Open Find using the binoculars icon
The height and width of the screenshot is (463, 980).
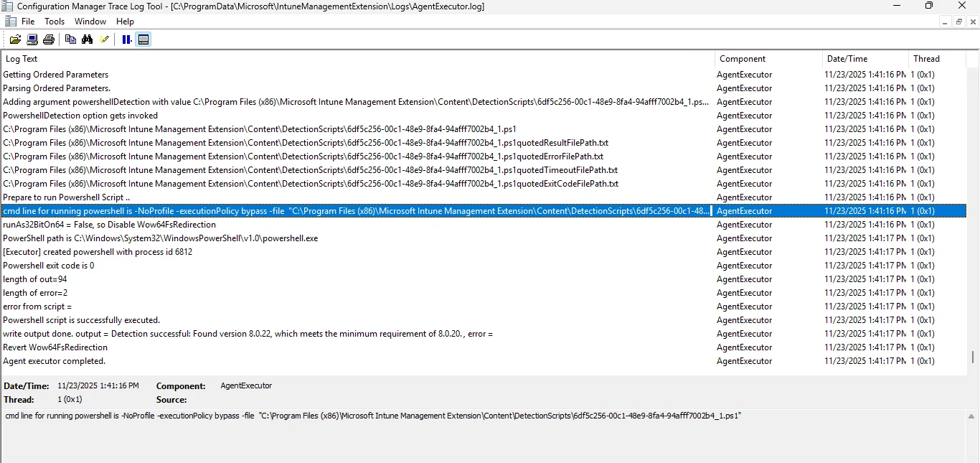pyautogui.click(x=87, y=39)
